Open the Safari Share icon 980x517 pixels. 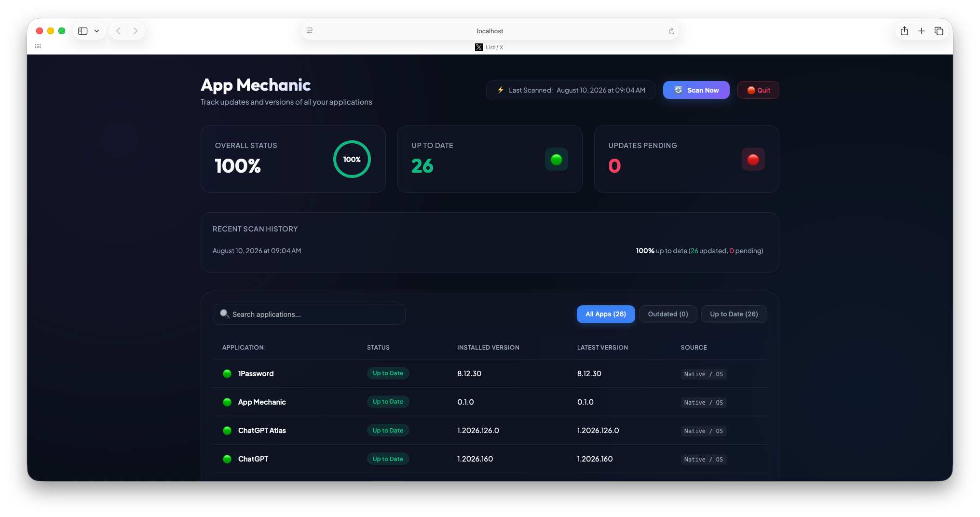pyautogui.click(x=904, y=31)
